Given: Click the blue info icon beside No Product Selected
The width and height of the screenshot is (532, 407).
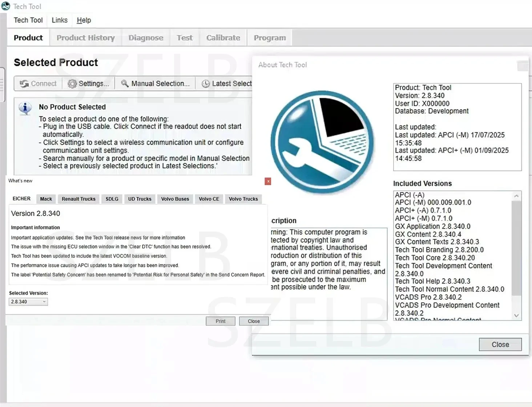Looking at the screenshot, I should (25, 108).
